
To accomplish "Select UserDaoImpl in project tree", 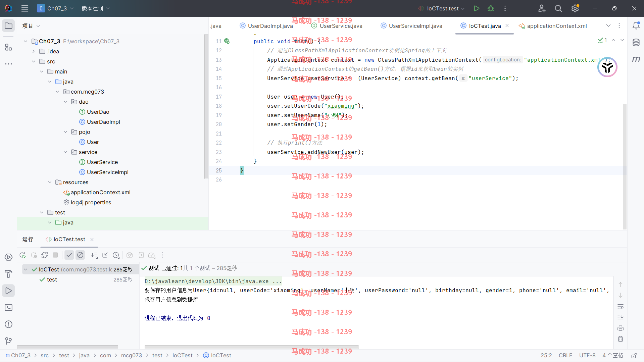I will click(103, 122).
